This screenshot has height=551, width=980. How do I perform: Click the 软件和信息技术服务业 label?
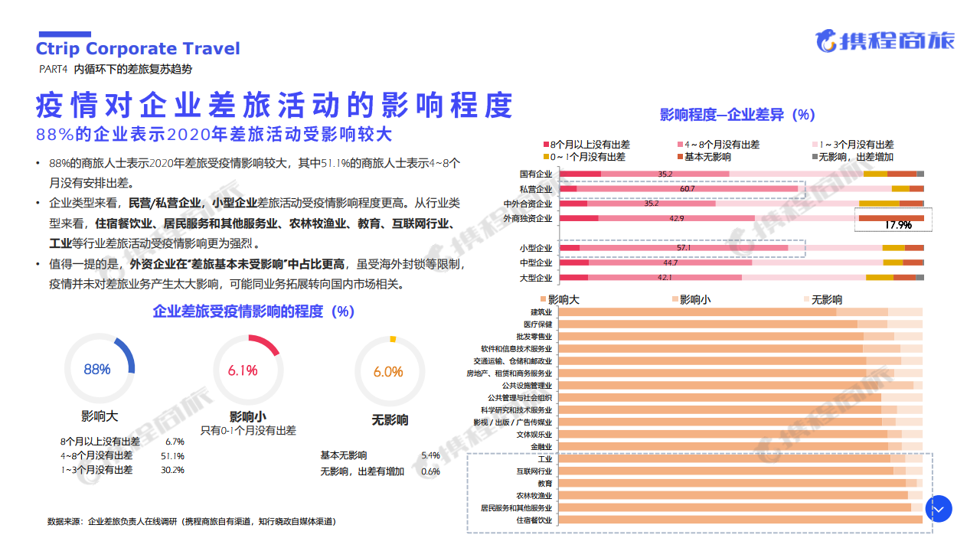(x=517, y=349)
